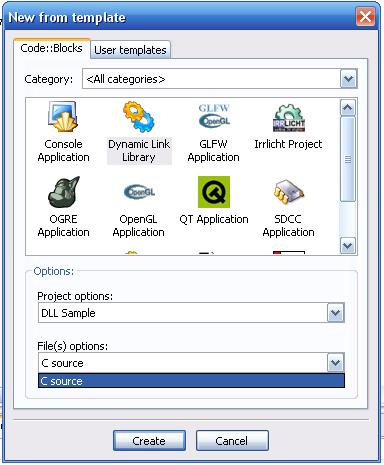Pick the SDCC Application chip icon
This screenshot has height=465, width=384.
(289, 192)
